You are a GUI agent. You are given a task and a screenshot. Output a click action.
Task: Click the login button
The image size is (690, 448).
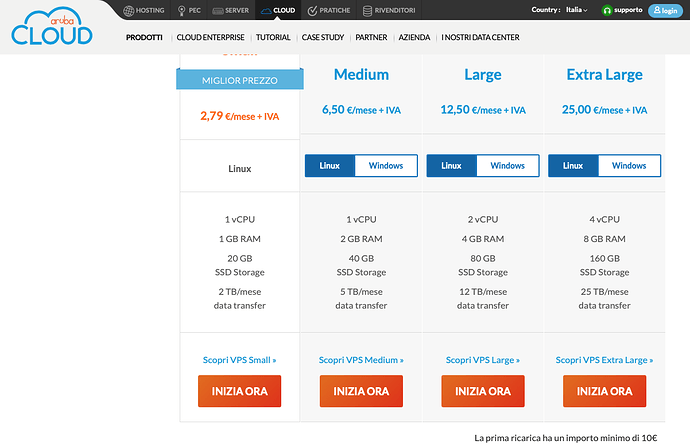click(x=665, y=11)
